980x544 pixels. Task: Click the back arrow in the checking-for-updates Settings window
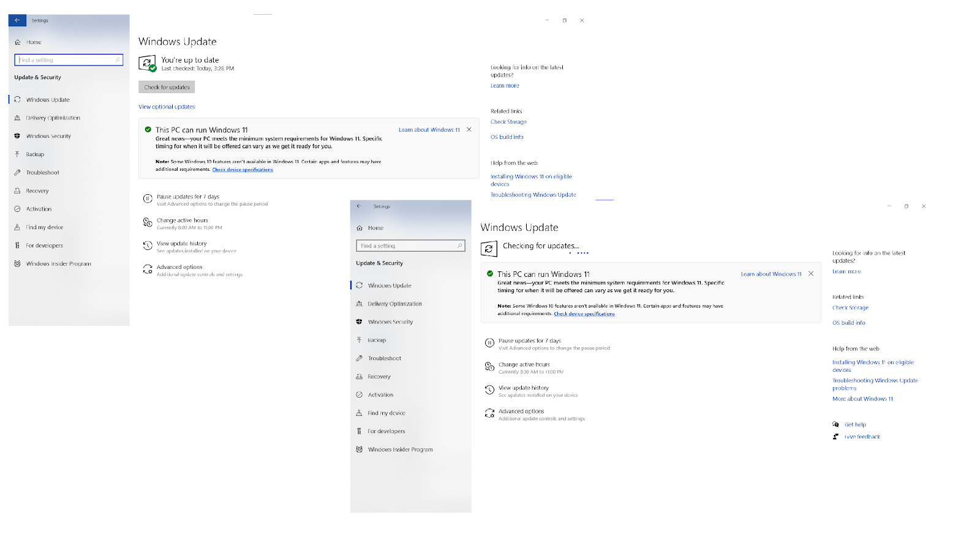click(359, 206)
